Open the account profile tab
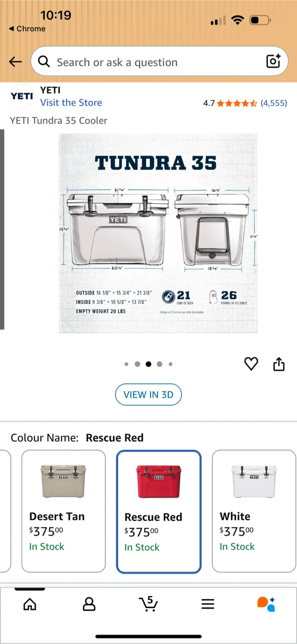The height and width of the screenshot is (644, 297). coord(89,604)
